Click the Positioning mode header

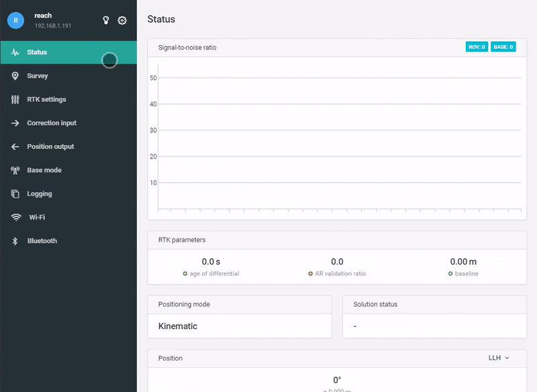click(184, 304)
